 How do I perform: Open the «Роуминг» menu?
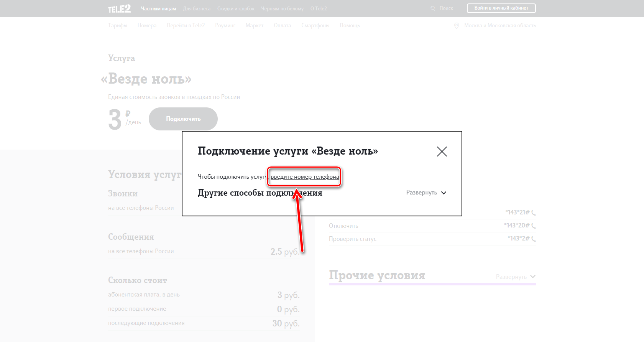click(225, 25)
